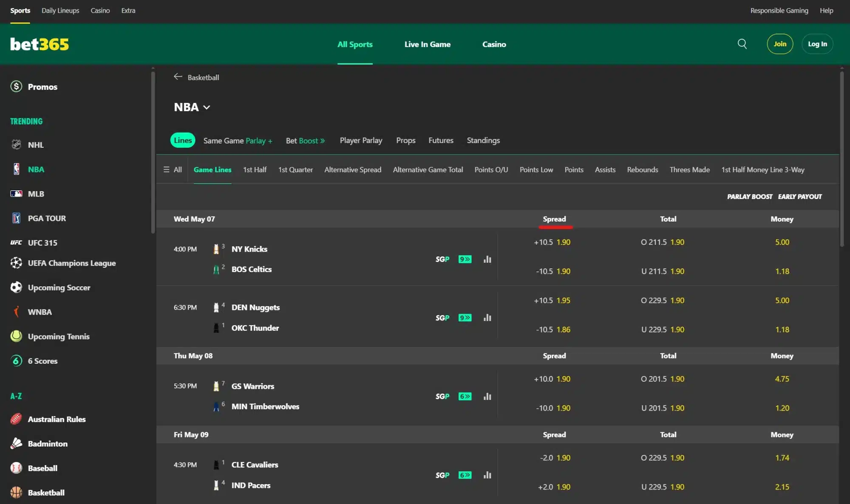The image size is (850, 504).
Task: Click the UFC logo icon
Action: point(16,243)
